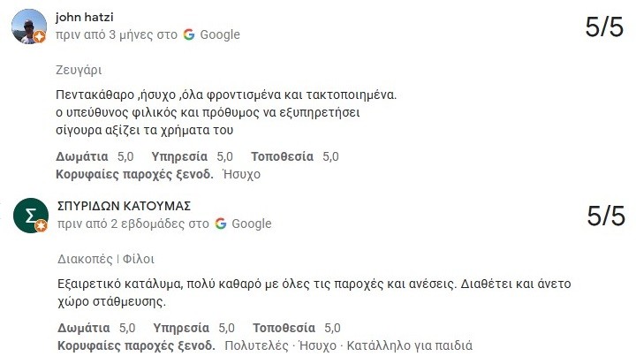
Task: Click the 'Google' source text in john hatzi's review
Action: point(220,34)
